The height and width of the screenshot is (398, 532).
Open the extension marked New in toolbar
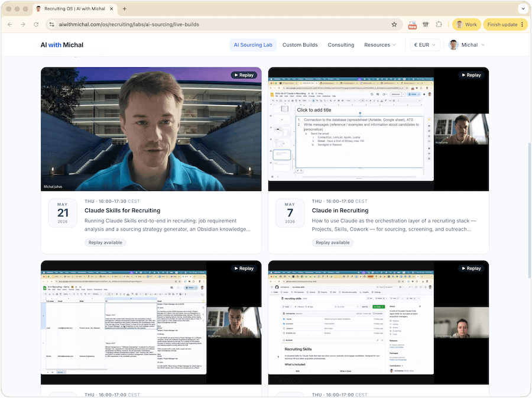tap(412, 24)
